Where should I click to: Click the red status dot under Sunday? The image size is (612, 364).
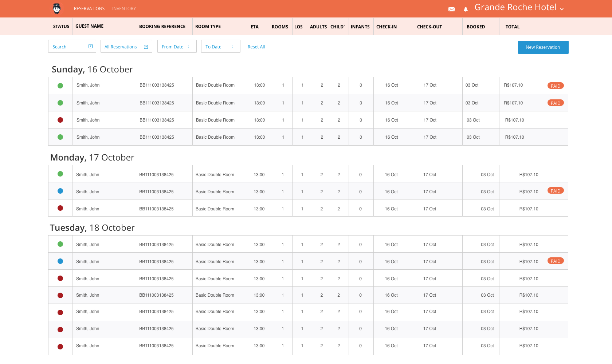click(60, 120)
